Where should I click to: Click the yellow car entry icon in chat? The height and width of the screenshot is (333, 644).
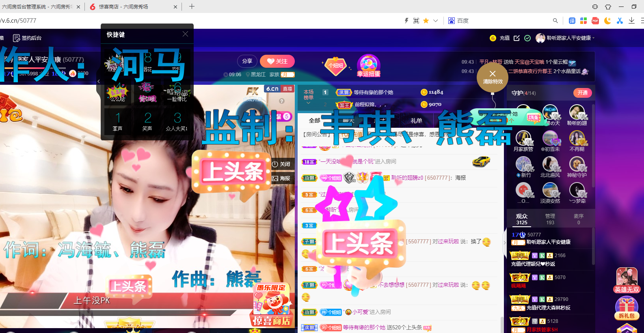click(481, 162)
